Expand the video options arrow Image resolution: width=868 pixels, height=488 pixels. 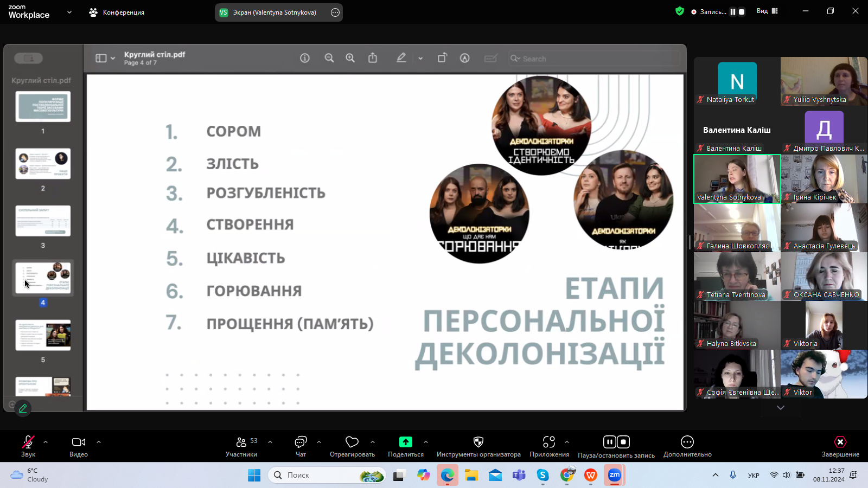point(99,442)
